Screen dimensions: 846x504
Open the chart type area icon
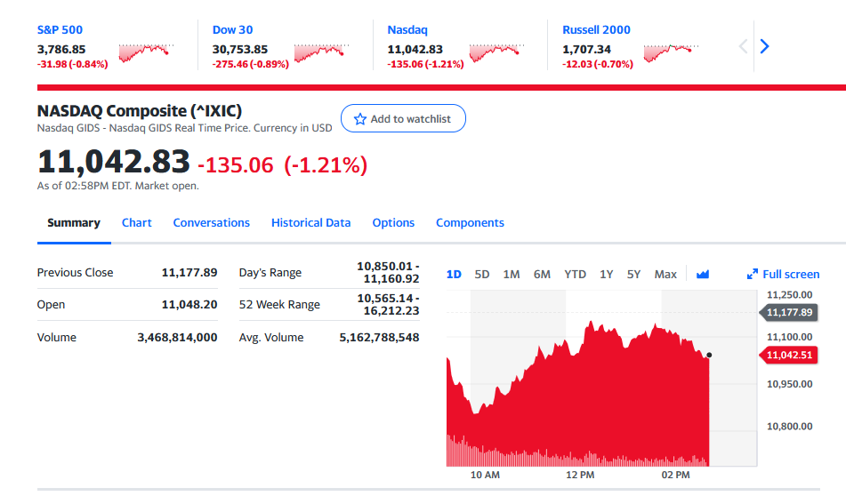pyautogui.click(x=703, y=275)
